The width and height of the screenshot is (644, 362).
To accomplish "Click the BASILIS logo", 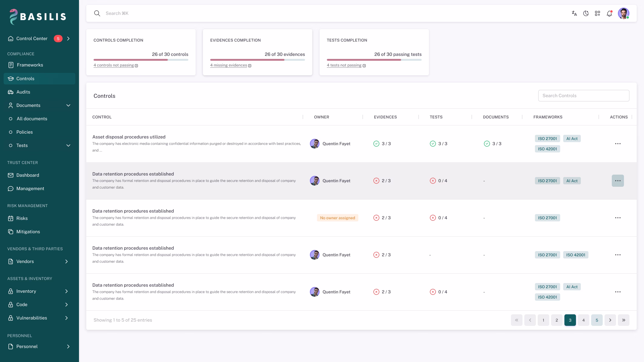I will 38,16.
